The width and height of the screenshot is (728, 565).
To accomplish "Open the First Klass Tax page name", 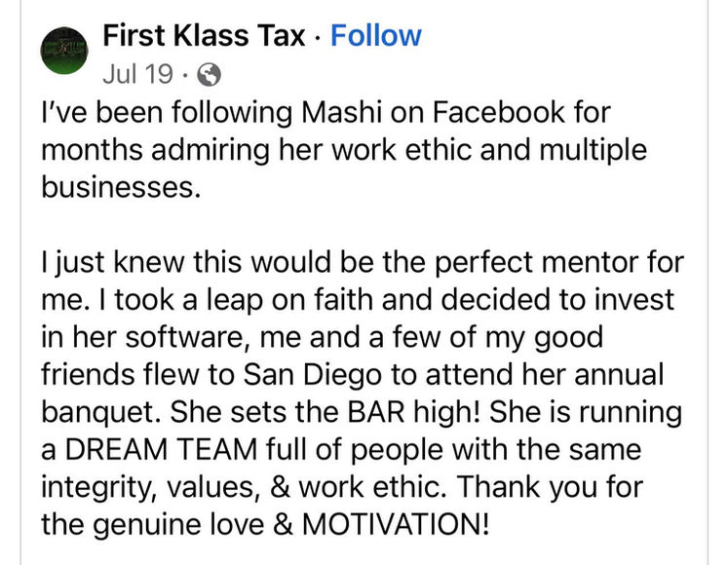I will click(x=209, y=37).
